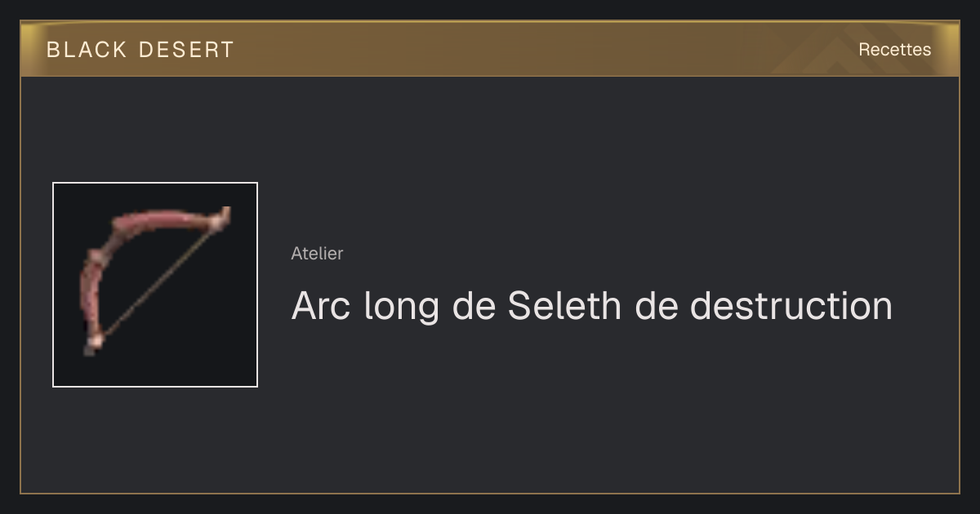Image resolution: width=980 pixels, height=514 pixels.
Task: Click the upper bow tip in item image
Action: 223,217
